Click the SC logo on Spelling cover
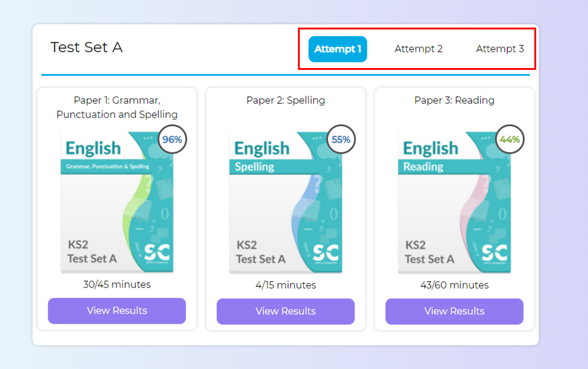Screen dimensions: 588x369 [x=326, y=252]
